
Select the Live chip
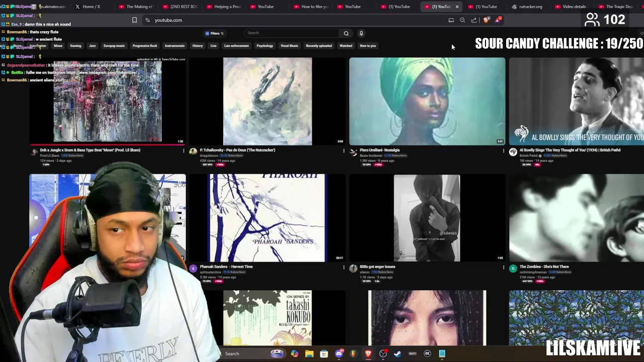click(213, 46)
